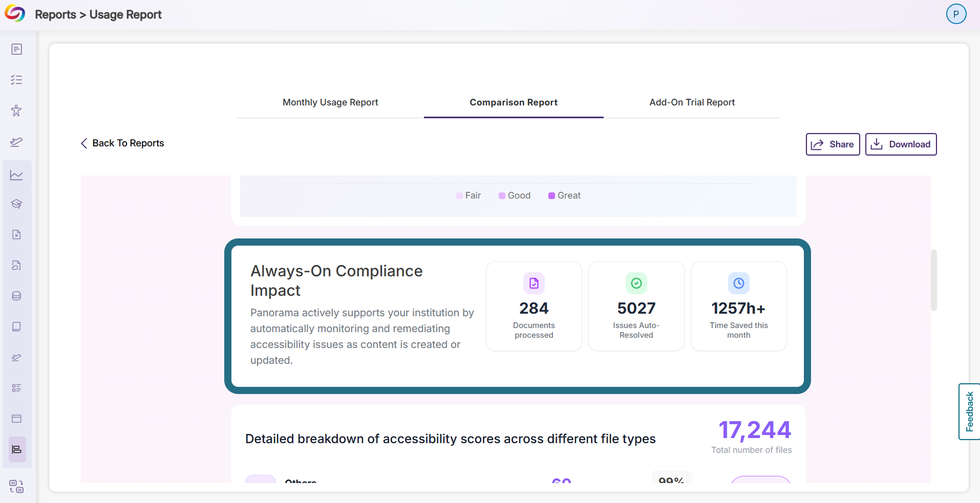Click the user profile avatar P
Viewport: 980px width, 503px height.
(956, 14)
